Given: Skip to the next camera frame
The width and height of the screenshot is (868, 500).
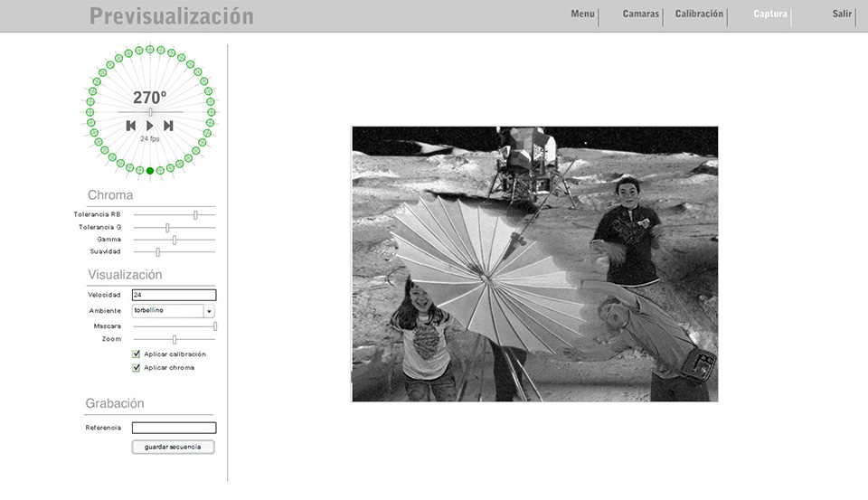Looking at the screenshot, I should click(x=168, y=126).
